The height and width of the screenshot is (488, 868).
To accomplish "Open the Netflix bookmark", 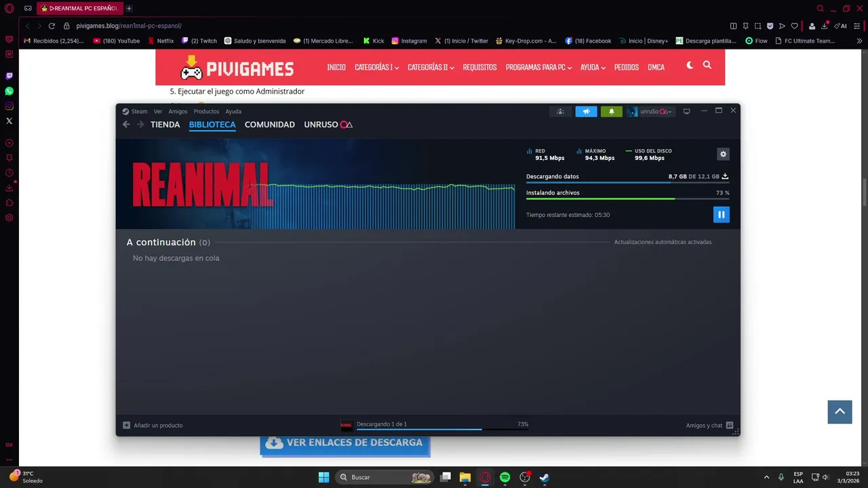I will (x=161, y=41).
